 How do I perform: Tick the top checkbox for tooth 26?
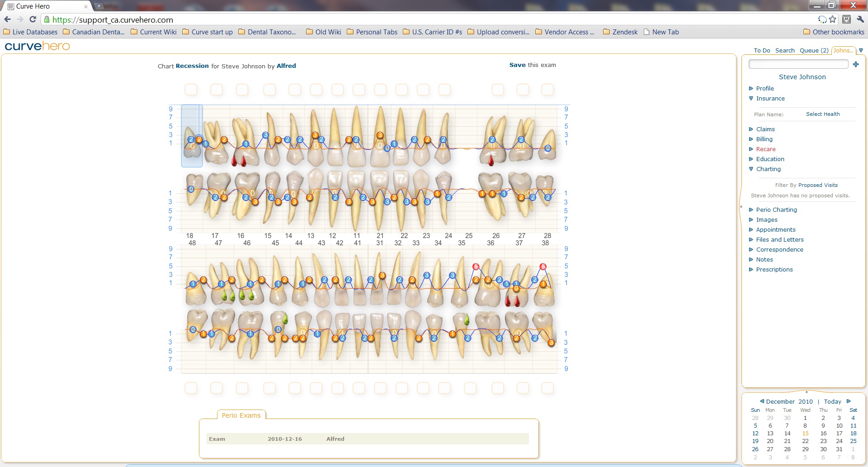[498, 89]
